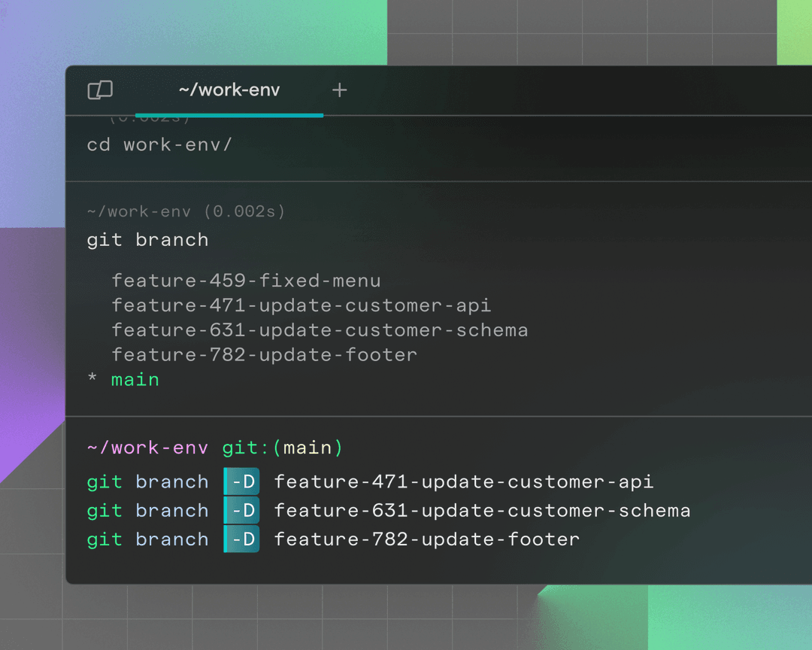
Task: Switch to the ~/work-env tab
Action: pos(229,90)
